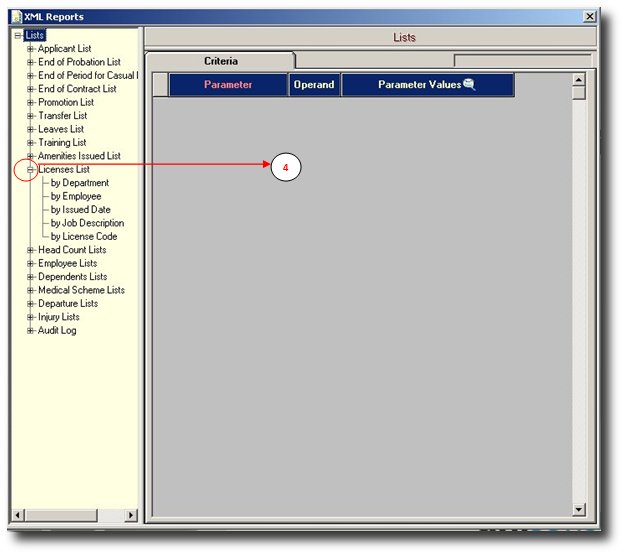Collapse the Licenses List tree node
The image size is (624, 555).
(31, 170)
